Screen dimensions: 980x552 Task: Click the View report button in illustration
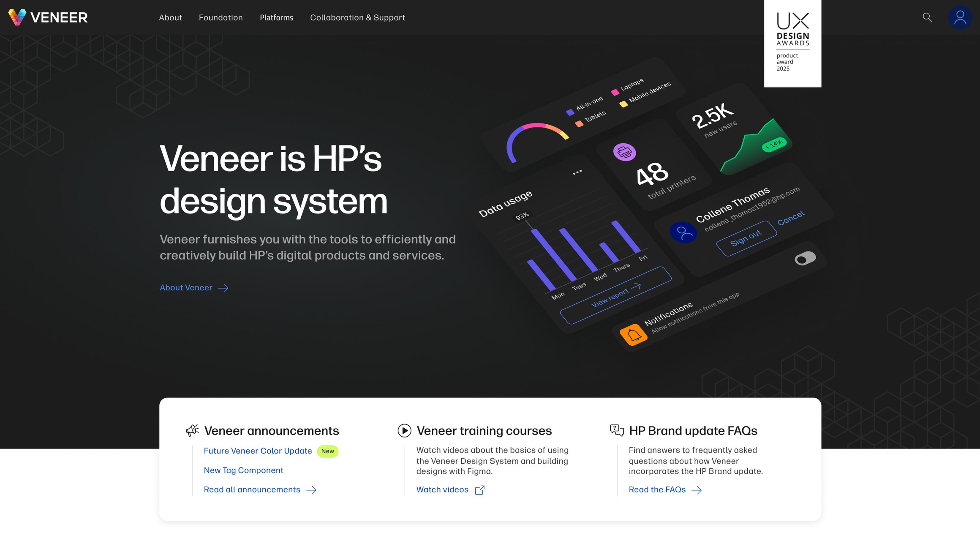(615, 295)
